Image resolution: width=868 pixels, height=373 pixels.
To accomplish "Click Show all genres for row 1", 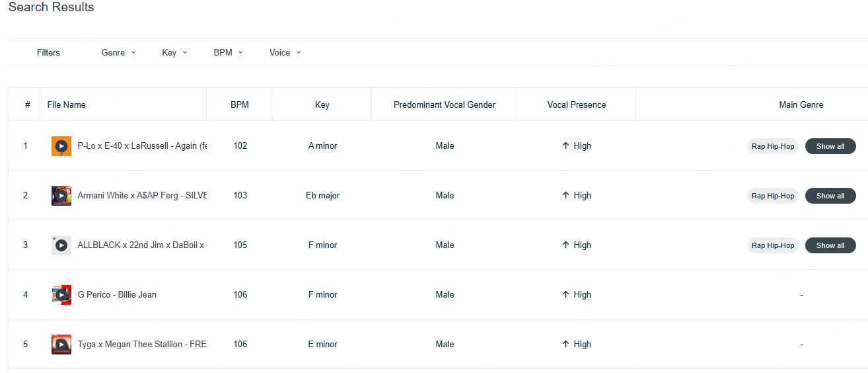I will point(830,146).
